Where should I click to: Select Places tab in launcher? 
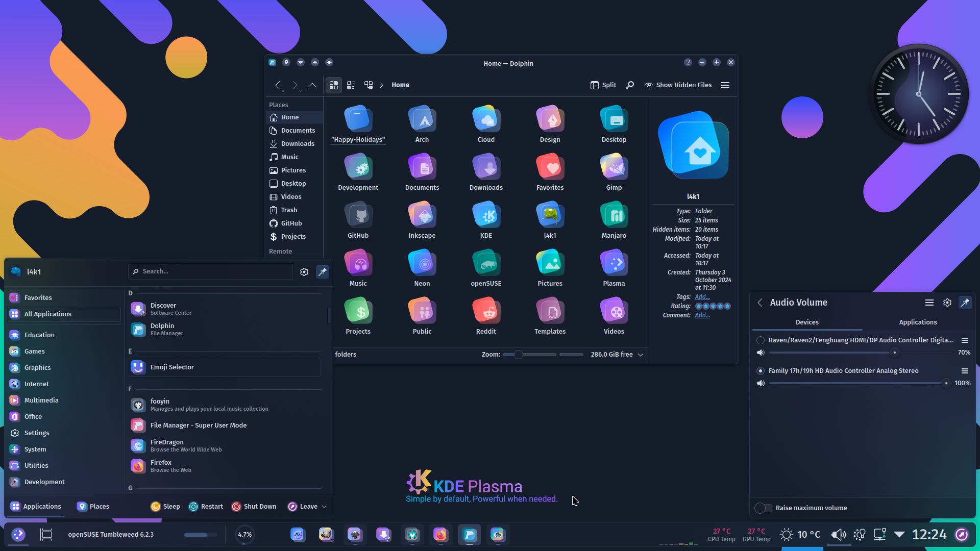point(93,507)
